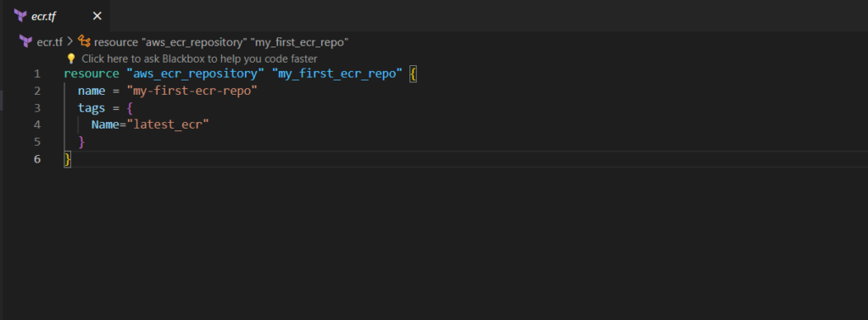Click the pink closing brace on line 5
This screenshot has height=320, width=868.
81,142
